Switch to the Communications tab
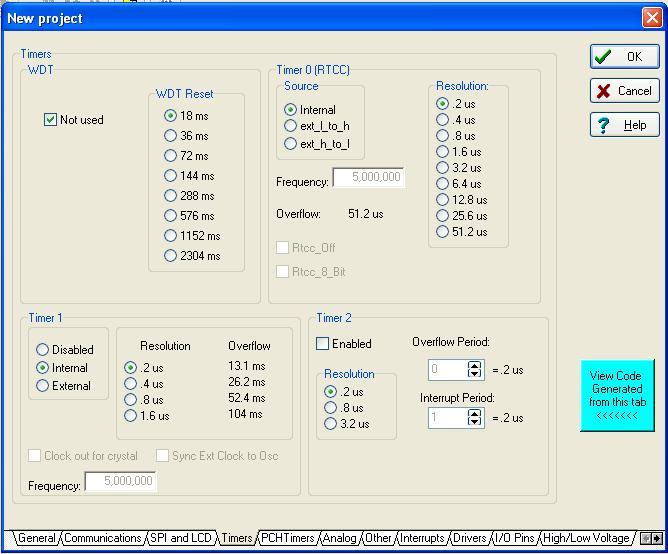Screen dimensions: 668x554 point(103,538)
